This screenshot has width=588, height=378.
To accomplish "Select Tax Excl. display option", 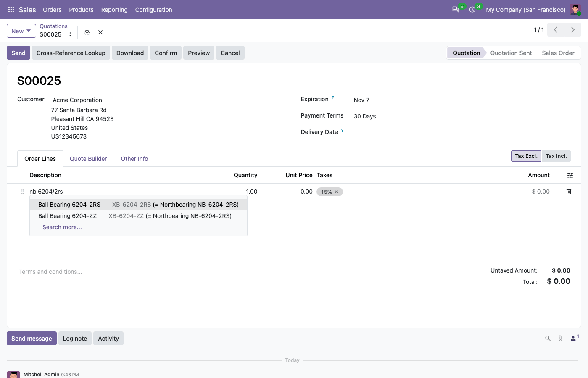I will click(526, 156).
